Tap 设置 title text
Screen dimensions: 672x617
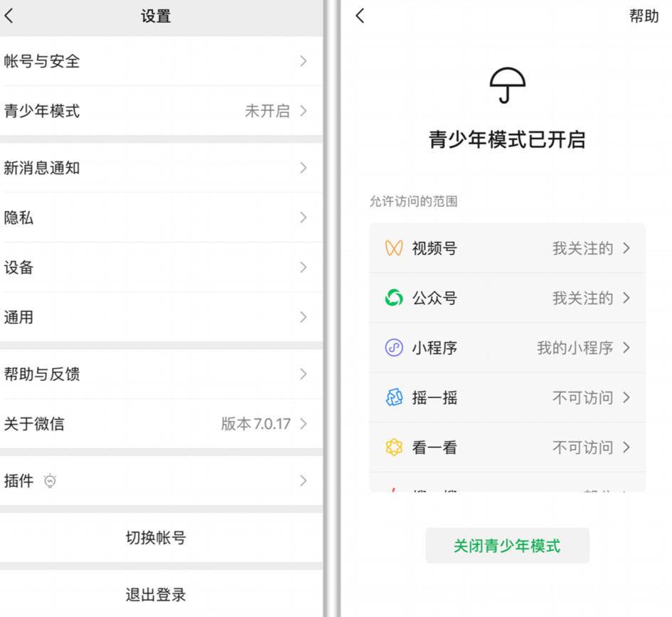(x=156, y=16)
